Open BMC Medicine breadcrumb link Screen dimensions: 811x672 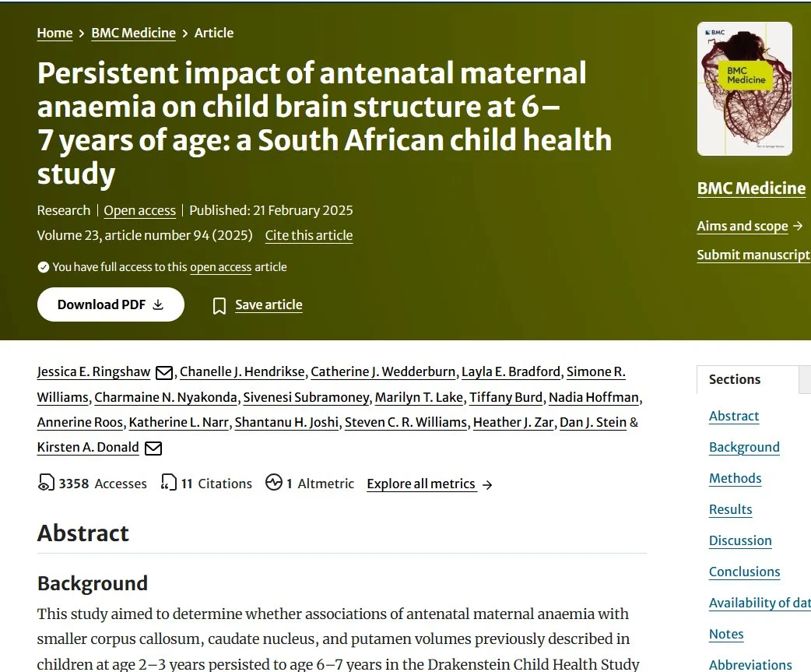pos(133,33)
